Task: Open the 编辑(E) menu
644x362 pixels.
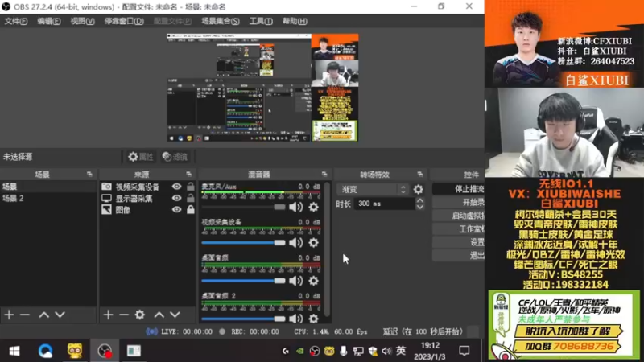Action: pos(49,22)
